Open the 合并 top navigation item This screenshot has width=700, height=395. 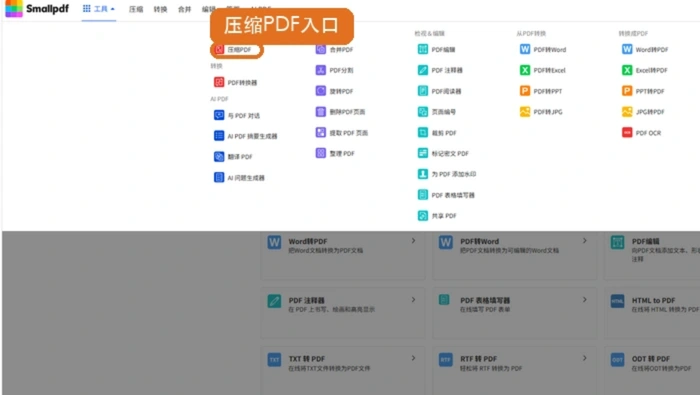(x=184, y=9)
